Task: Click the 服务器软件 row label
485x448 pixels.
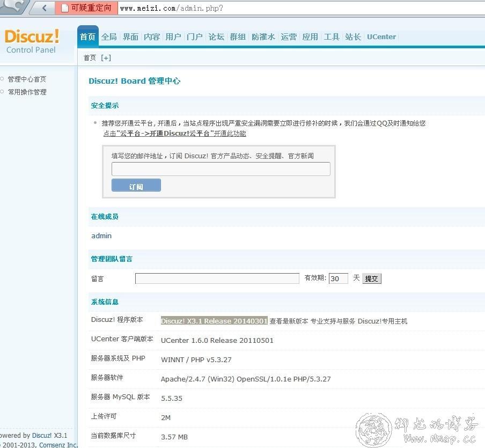Action: 107,378
